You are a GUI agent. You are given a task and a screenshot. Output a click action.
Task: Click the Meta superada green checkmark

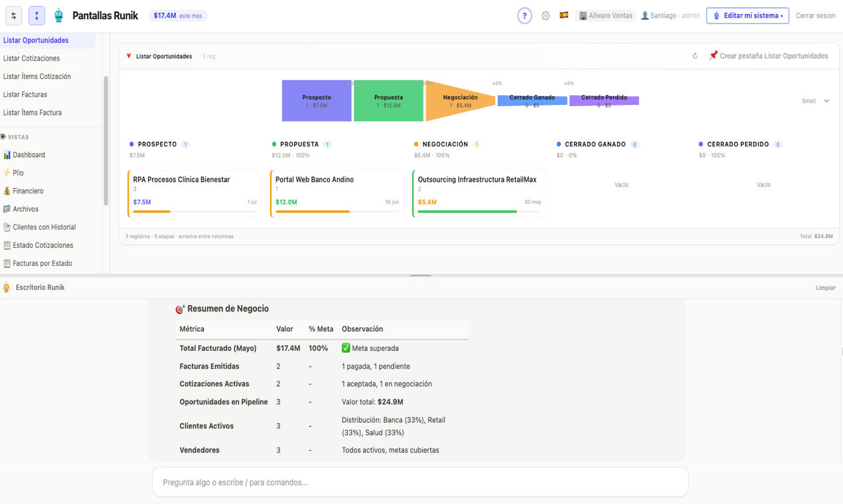coord(346,348)
